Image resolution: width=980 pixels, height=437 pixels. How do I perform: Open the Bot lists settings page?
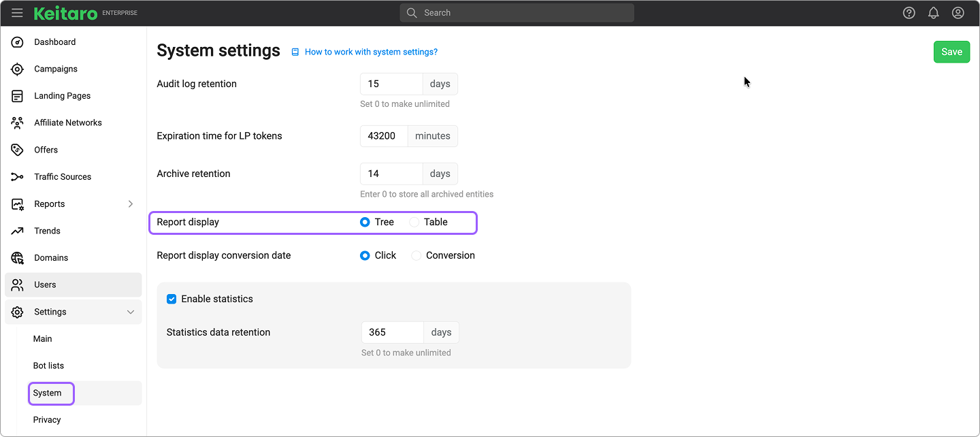pyautogui.click(x=48, y=366)
